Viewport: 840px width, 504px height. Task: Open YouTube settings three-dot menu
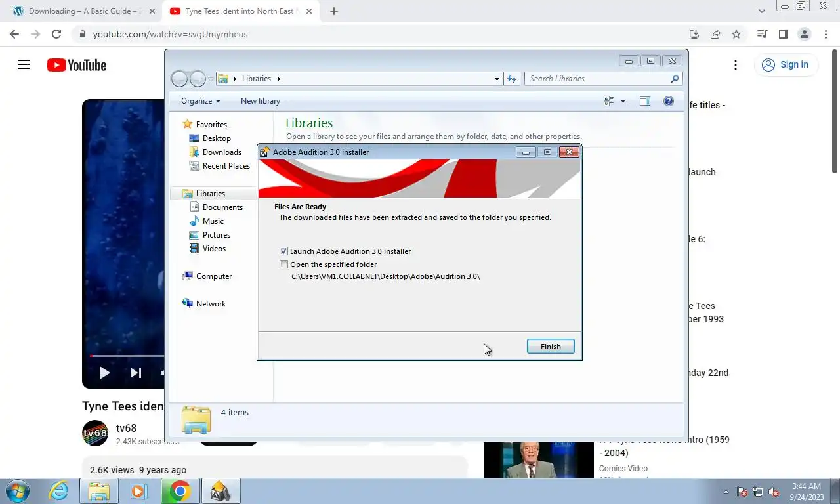coord(736,64)
